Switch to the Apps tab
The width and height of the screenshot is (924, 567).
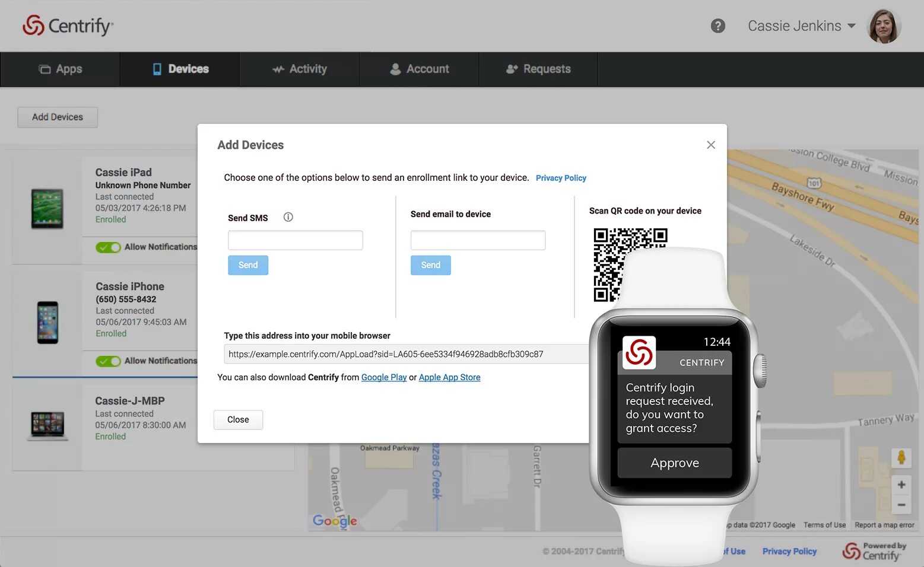pos(60,69)
